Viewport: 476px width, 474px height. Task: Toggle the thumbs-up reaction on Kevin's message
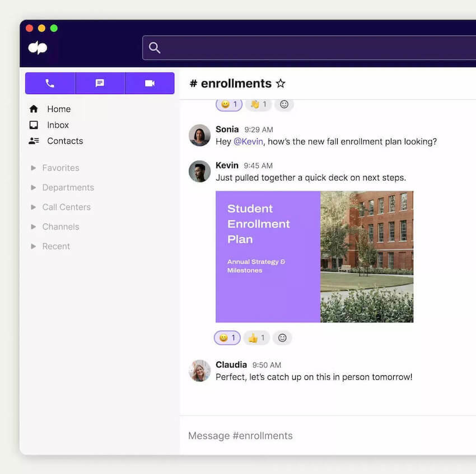click(x=256, y=338)
